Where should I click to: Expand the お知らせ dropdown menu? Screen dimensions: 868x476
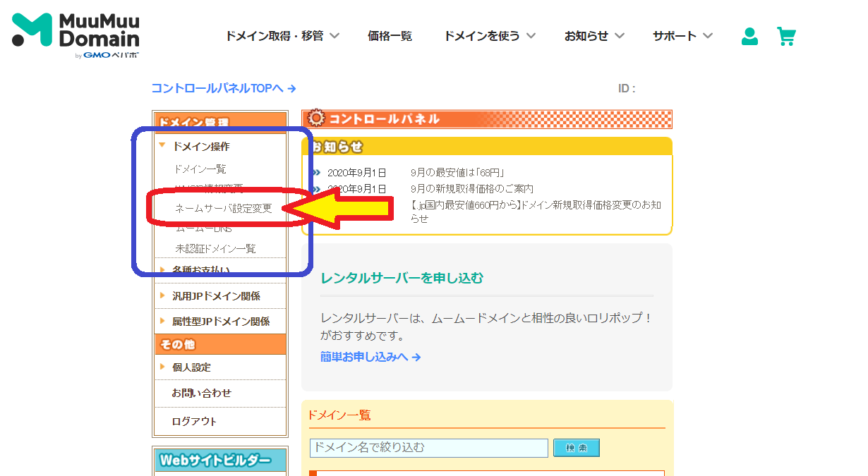pyautogui.click(x=594, y=36)
